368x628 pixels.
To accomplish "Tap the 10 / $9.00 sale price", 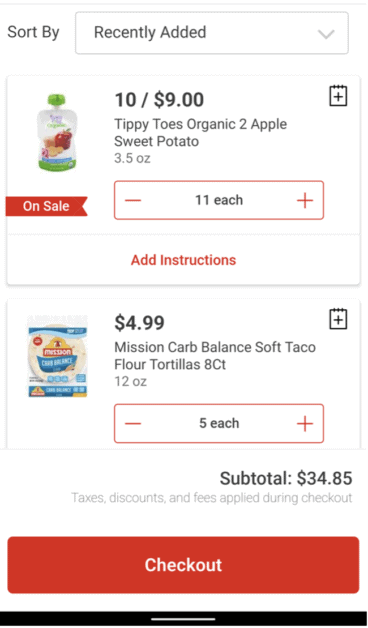I will pyautogui.click(x=159, y=100).
